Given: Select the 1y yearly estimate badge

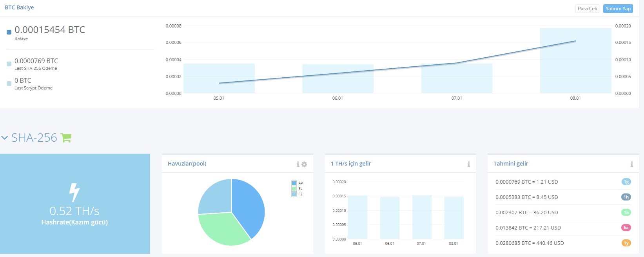Looking at the screenshot, I should (x=626, y=243).
